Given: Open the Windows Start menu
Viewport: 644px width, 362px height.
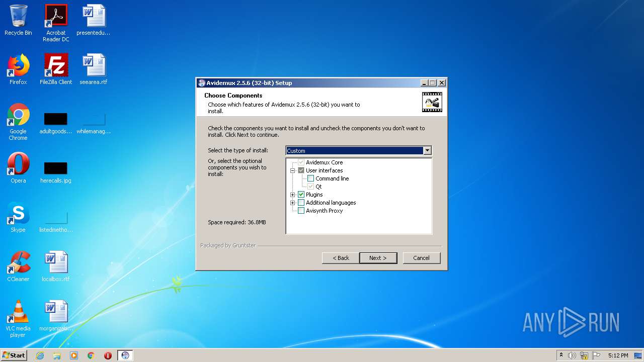Looking at the screenshot, I should [x=14, y=355].
